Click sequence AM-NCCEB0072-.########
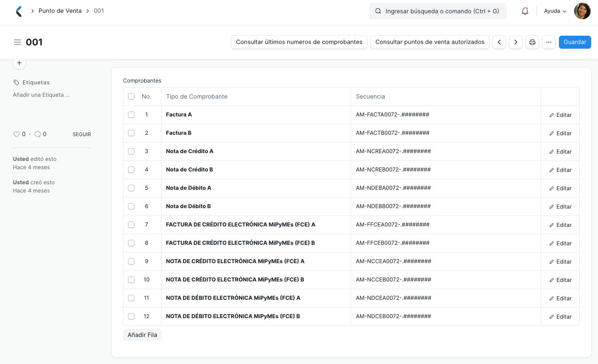 pyautogui.click(x=394, y=280)
